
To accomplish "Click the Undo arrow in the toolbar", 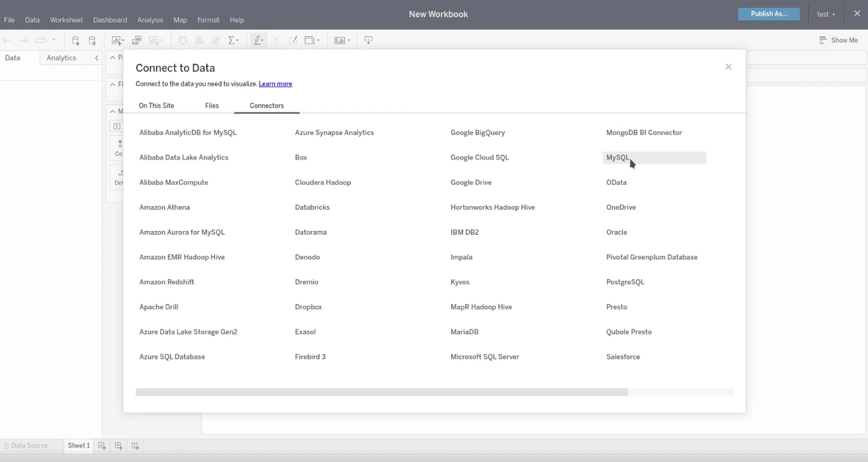I will pyautogui.click(x=7, y=41).
